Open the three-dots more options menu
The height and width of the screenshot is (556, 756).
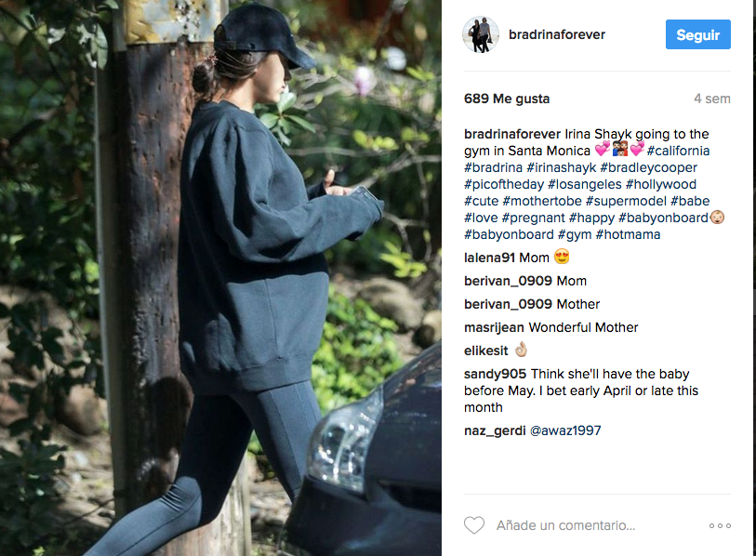[x=720, y=525]
